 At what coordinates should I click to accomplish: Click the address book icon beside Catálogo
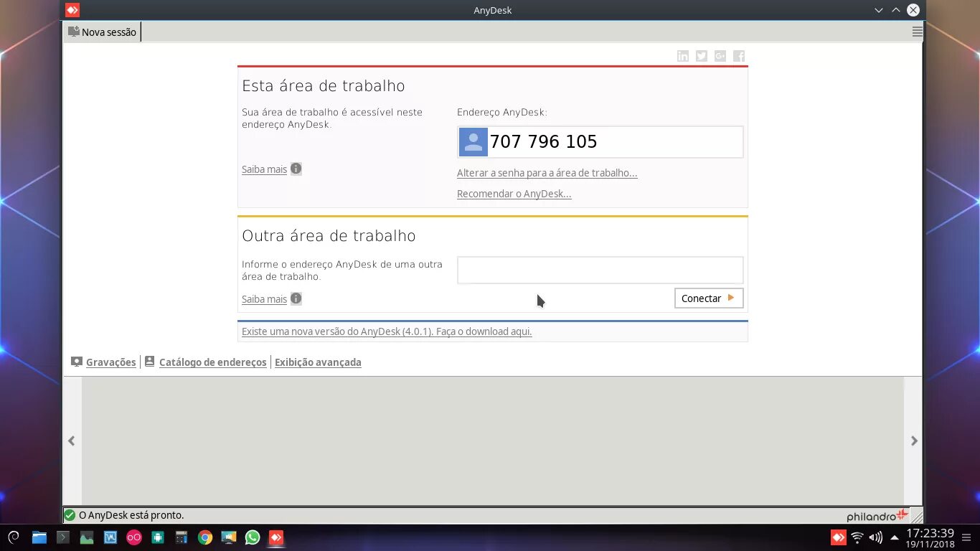click(150, 362)
